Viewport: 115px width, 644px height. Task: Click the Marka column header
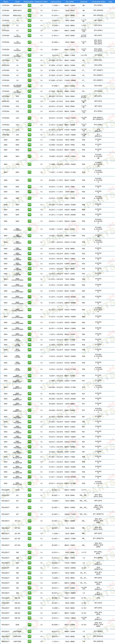pyautogui.click(x=6, y=1)
